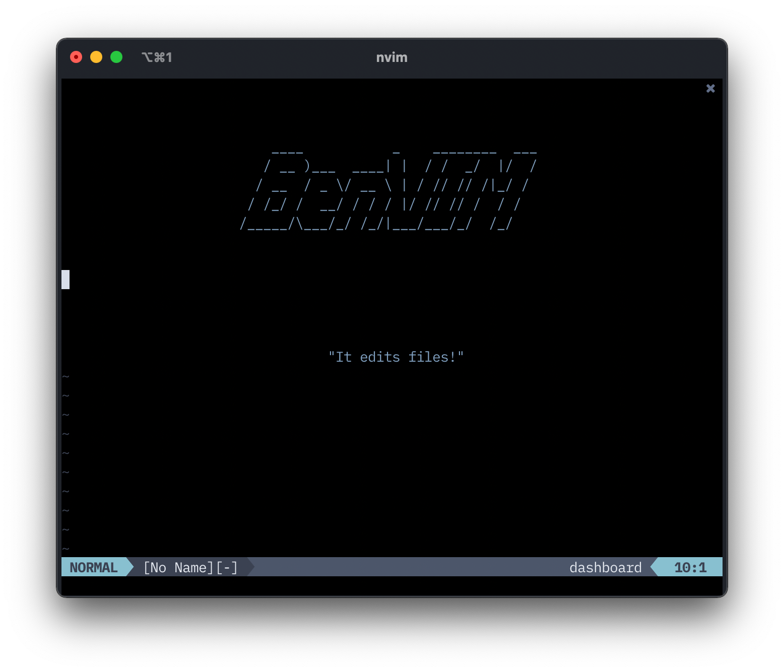The width and height of the screenshot is (784, 672).
Task: Close the tab using the X icon
Action: click(710, 89)
